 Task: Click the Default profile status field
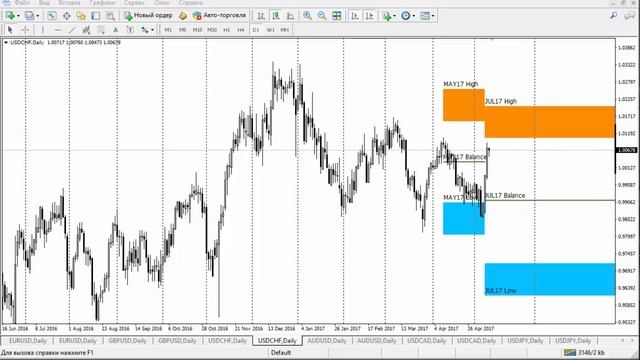(x=281, y=353)
